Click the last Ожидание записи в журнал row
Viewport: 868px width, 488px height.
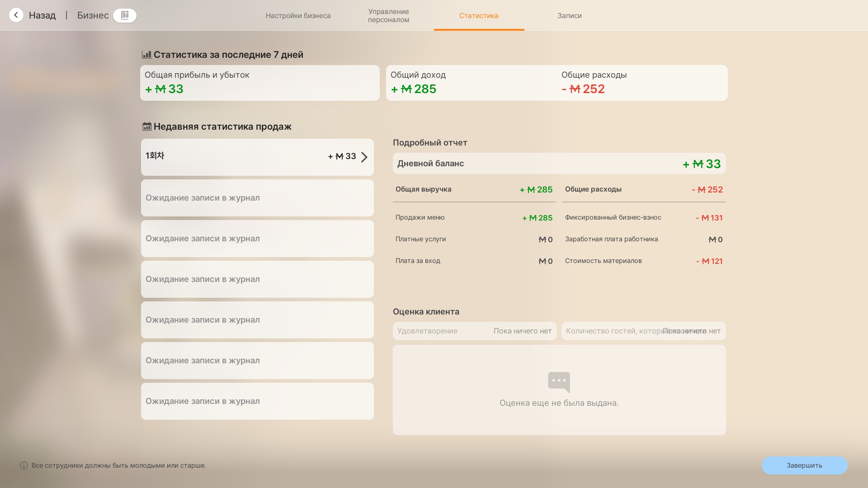pyautogui.click(x=257, y=401)
